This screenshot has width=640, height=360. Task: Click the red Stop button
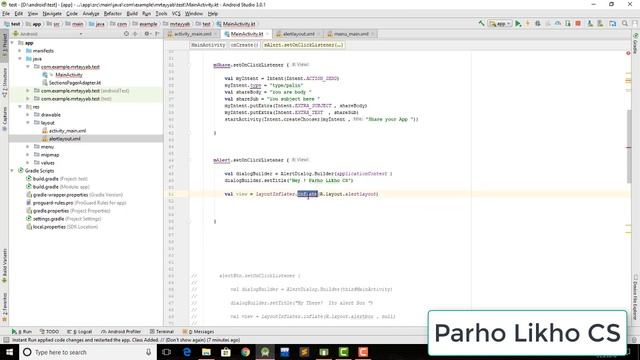(578, 24)
